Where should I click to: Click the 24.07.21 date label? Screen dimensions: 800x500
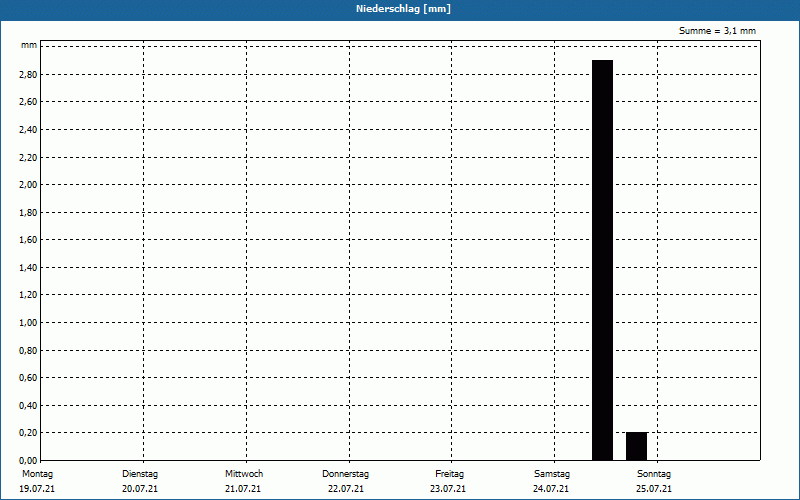tap(551, 489)
